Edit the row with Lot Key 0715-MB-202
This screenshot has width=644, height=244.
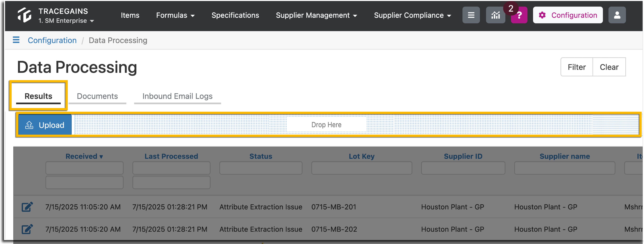click(27, 229)
